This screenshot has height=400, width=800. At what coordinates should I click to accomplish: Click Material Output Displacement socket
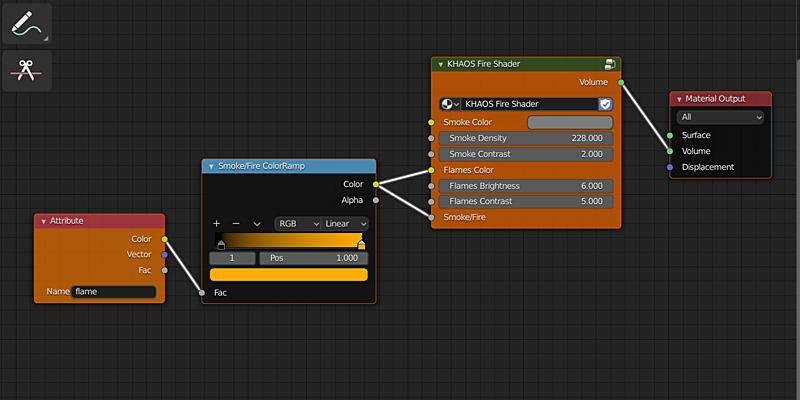(670, 167)
